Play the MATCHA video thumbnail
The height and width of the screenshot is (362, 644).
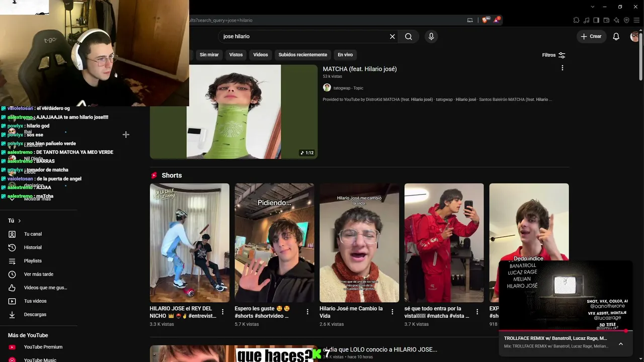point(234,112)
